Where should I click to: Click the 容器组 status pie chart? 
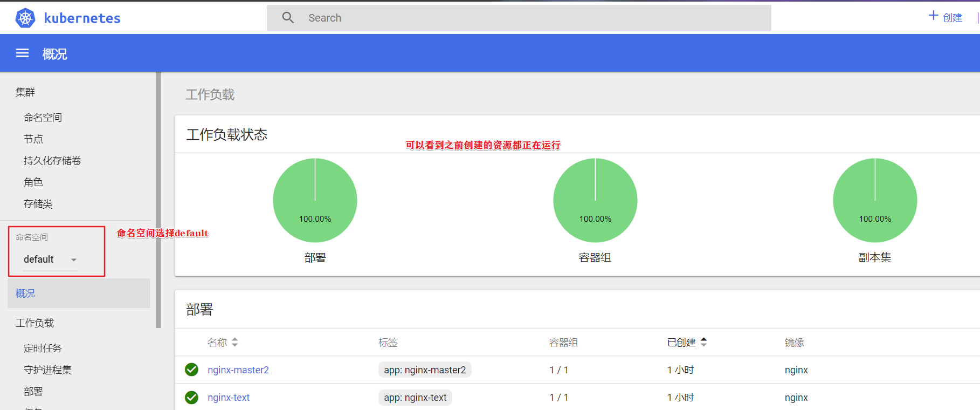[x=595, y=200]
